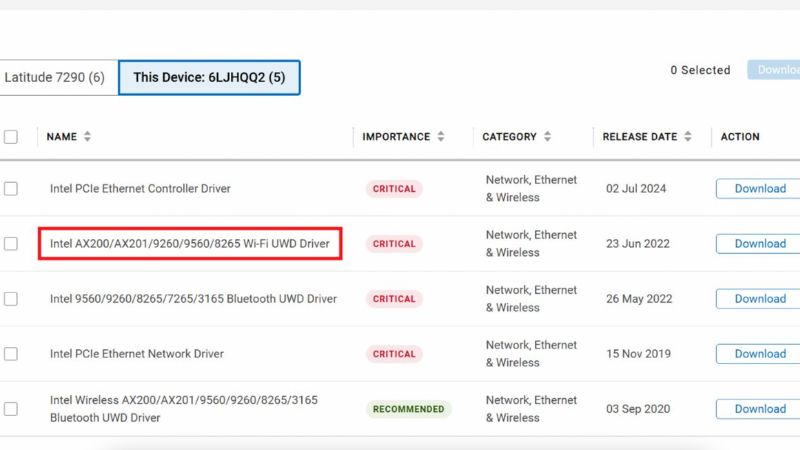
Task: Open Intel Wireless AX200/AX201 Bluetooth UWD Driver name
Action: pos(184,409)
